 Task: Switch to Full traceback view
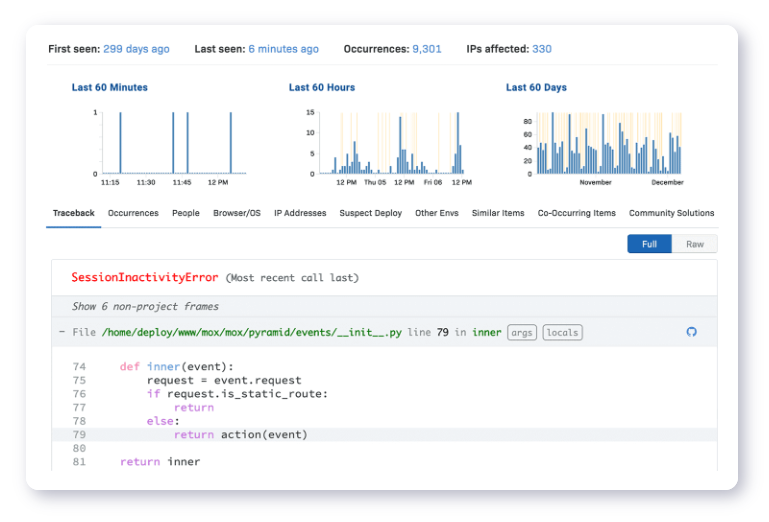649,244
